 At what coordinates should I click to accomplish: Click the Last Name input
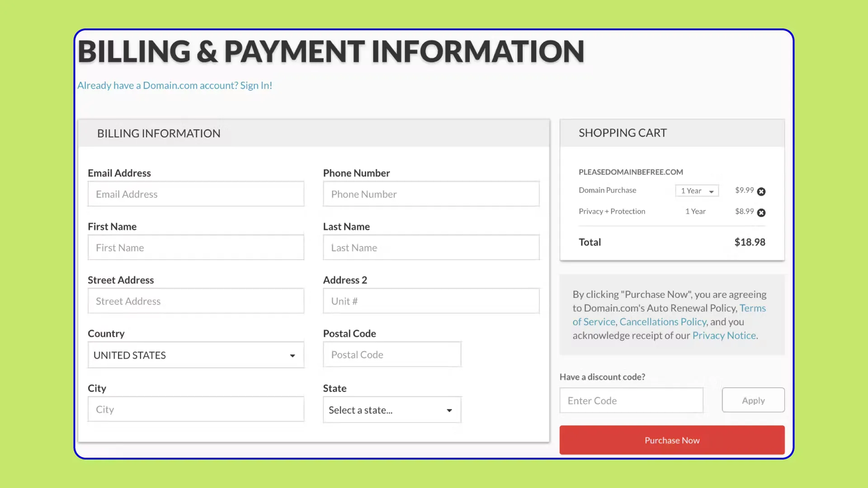click(x=431, y=248)
